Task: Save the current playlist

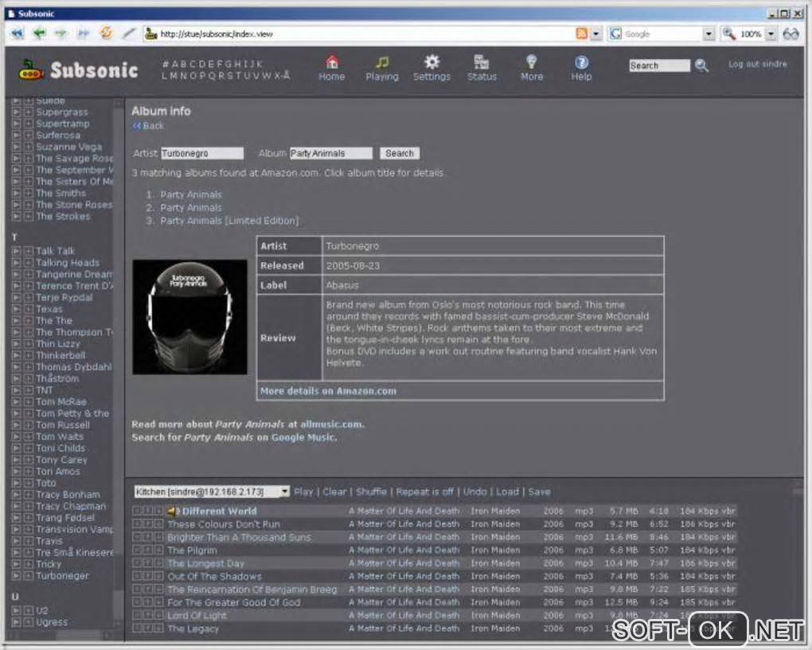Action: (539, 492)
